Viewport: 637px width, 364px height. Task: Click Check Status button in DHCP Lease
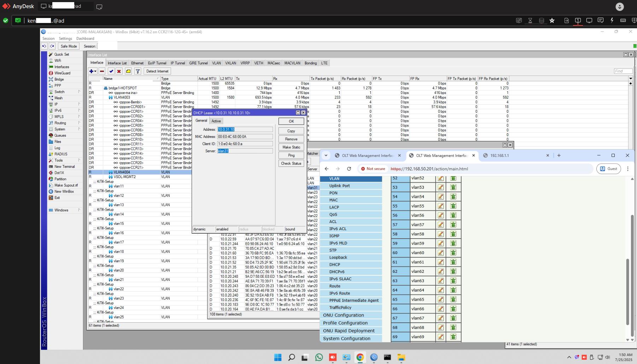point(291,164)
